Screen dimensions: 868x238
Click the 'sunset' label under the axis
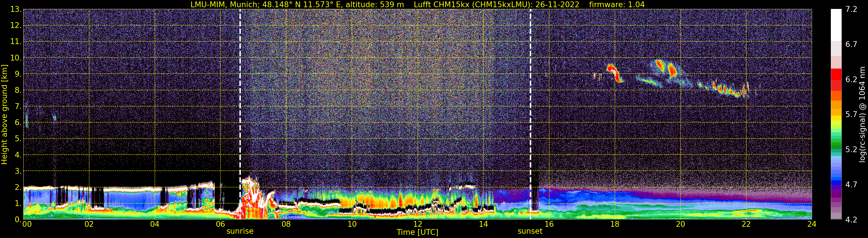(x=530, y=231)
